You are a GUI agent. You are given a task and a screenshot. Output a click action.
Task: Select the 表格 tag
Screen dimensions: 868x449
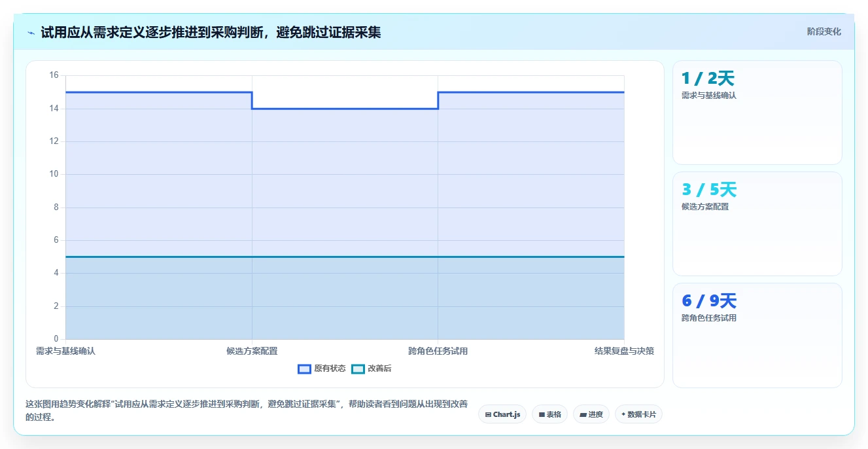tap(549, 414)
